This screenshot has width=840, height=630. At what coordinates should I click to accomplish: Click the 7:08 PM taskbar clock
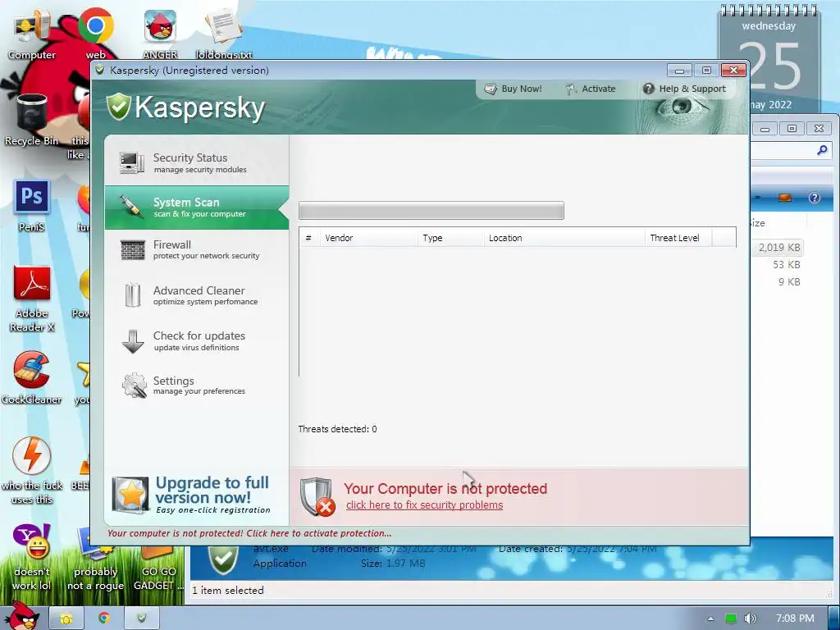[795, 619]
